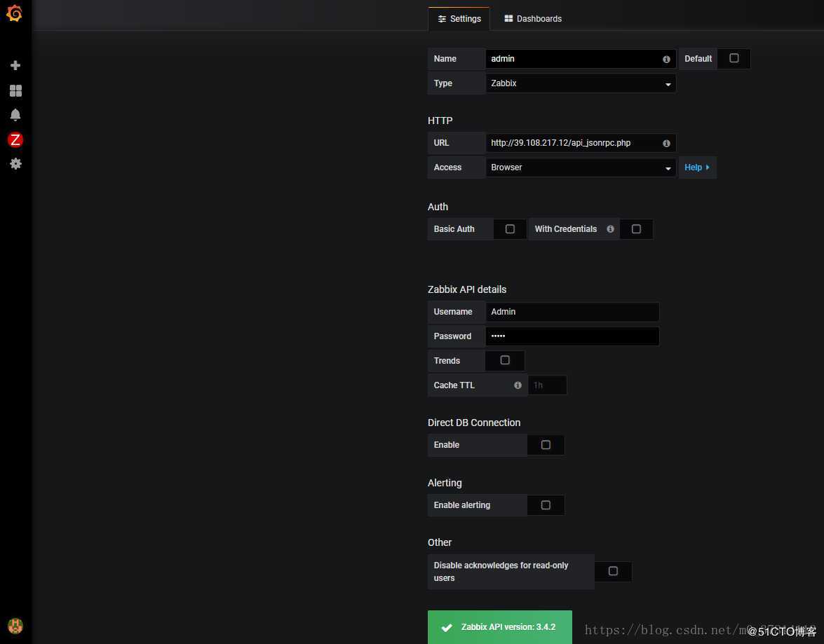Check the Enable alerting checkbox

(x=546, y=505)
